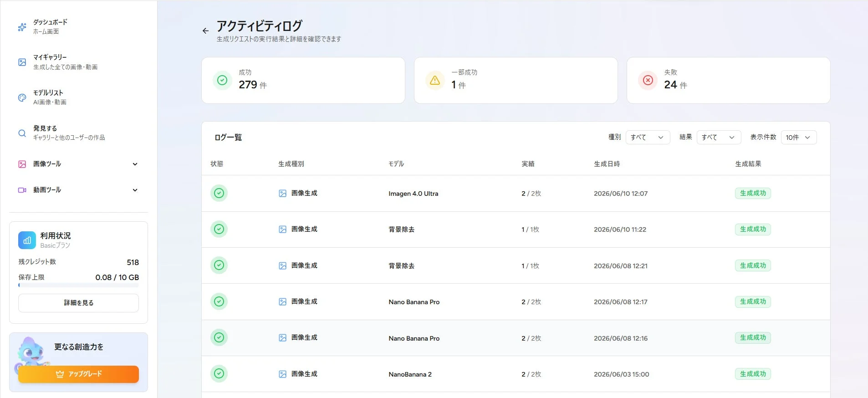Image resolution: width=868 pixels, height=398 pixels.
Task: Click the Imagen 4.0 Ultra model cell
Action: [414, 194]
